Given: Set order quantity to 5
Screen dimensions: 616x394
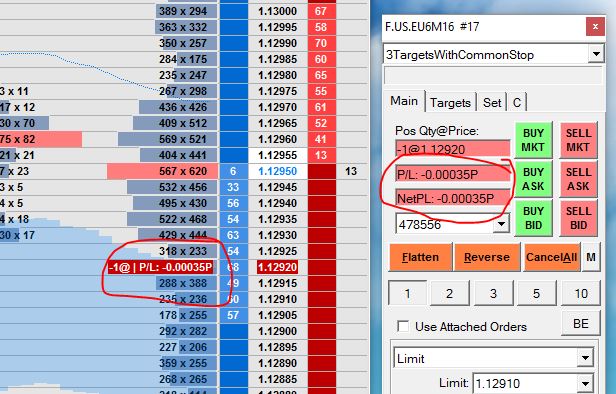Looking at the screenshot, I should click(x=536, y=293).
